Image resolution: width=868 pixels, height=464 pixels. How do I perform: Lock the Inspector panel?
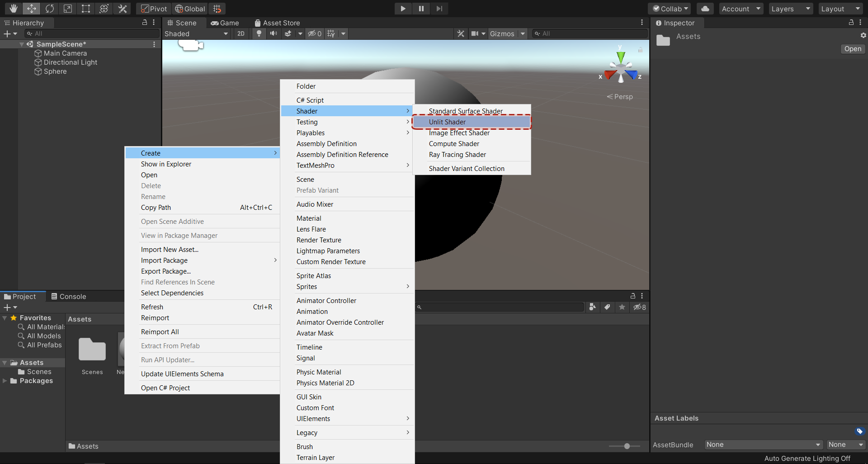[x=851, y=23]
